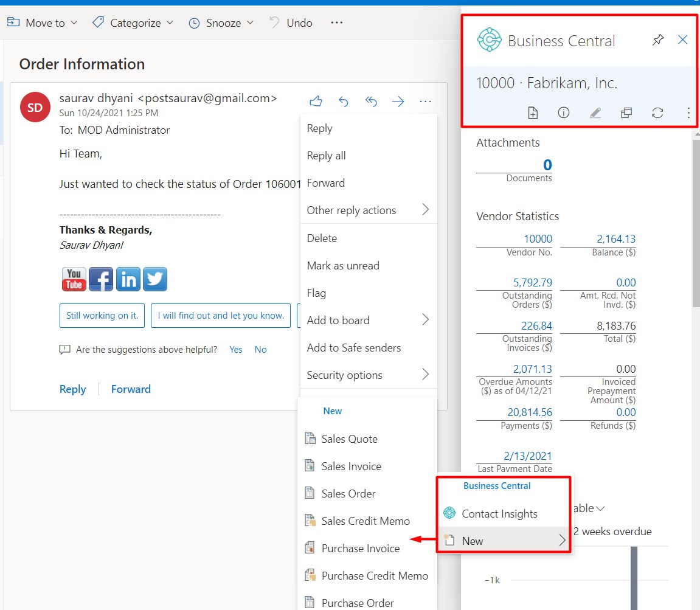The image size is (700, 610).
Task: Refresh the Business Central vendor data
Action: (657, 113)
